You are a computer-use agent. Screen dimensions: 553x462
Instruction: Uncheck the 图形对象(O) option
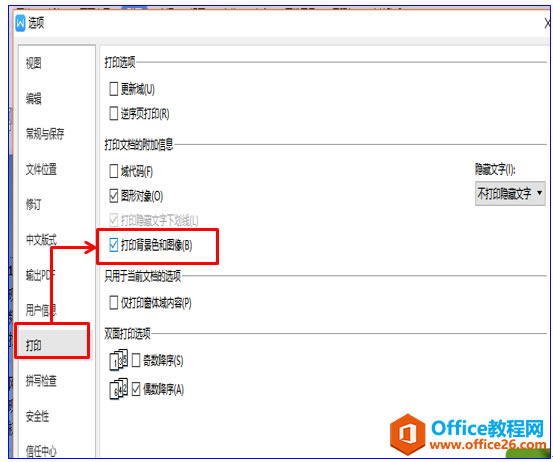tap(113, 196)
